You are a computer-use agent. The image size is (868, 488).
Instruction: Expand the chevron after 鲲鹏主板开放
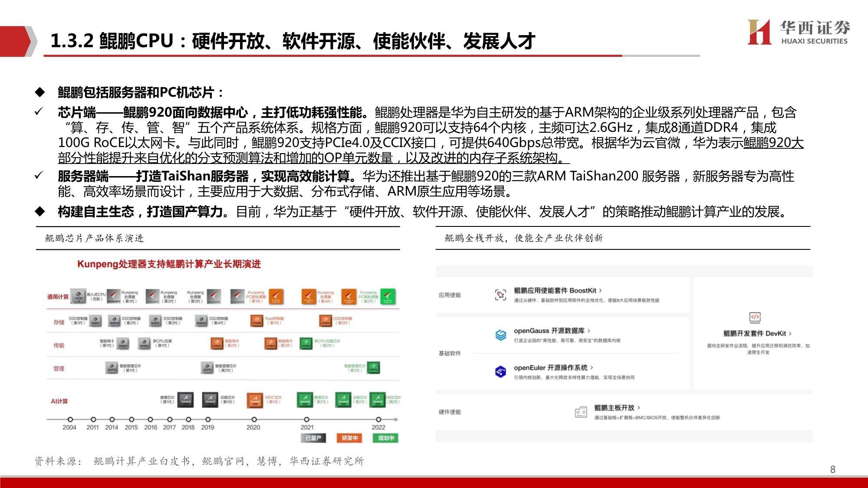tap(638, 408)
